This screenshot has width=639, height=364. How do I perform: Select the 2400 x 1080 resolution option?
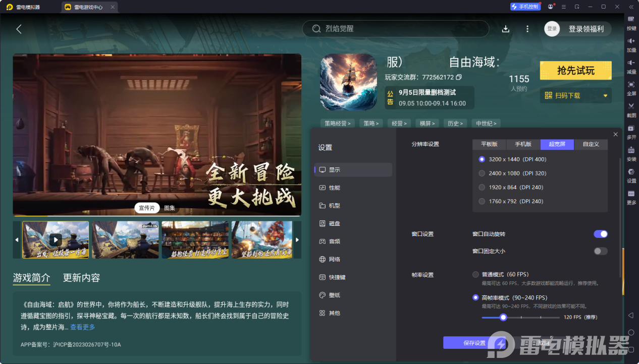pos(482,173)
